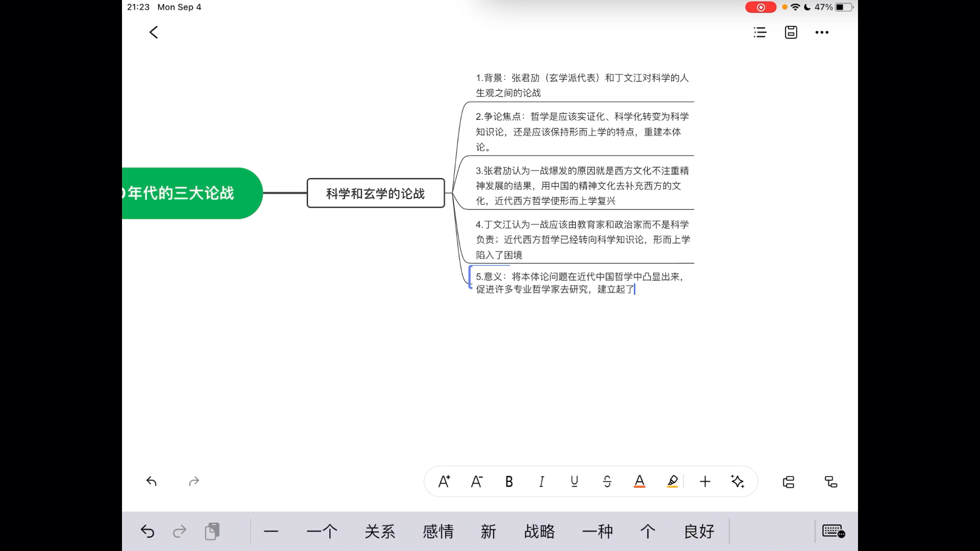980x551 pixels.
Task: Open the text color picker
Action: pos(640,481)
